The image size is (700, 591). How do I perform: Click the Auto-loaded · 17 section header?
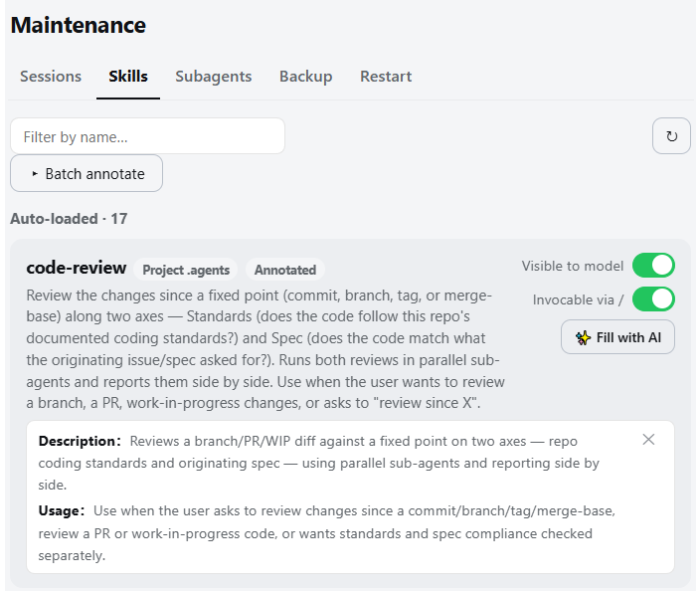(69, 219)
